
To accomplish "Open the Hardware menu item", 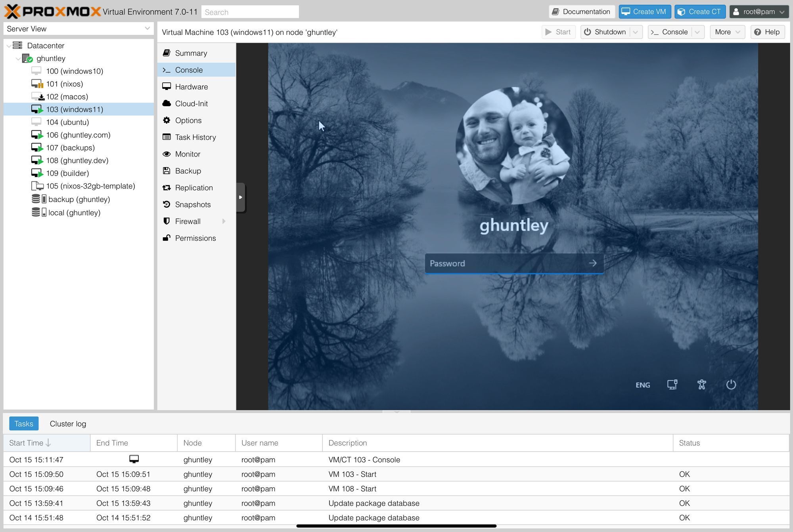I will tap(191, 87).
